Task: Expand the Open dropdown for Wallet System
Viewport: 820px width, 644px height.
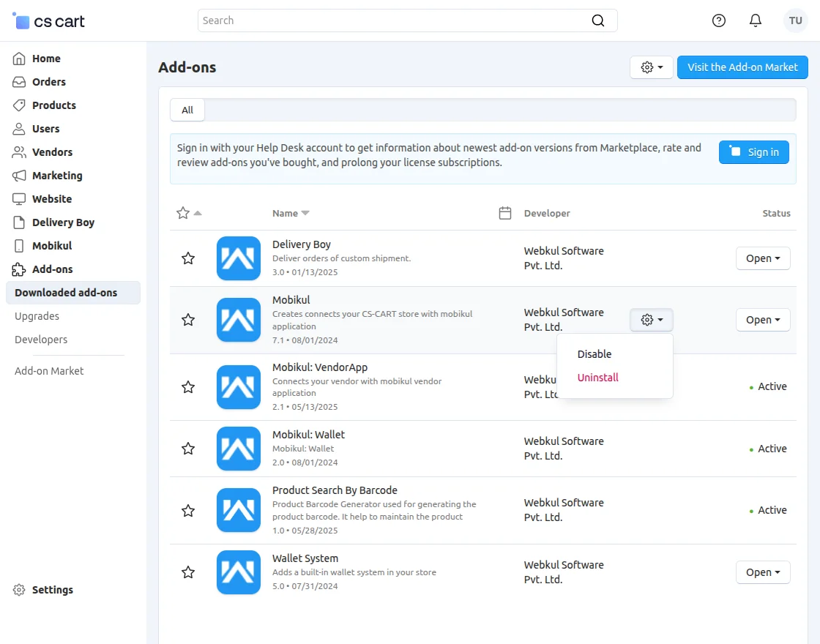Action: coord(763,572)
